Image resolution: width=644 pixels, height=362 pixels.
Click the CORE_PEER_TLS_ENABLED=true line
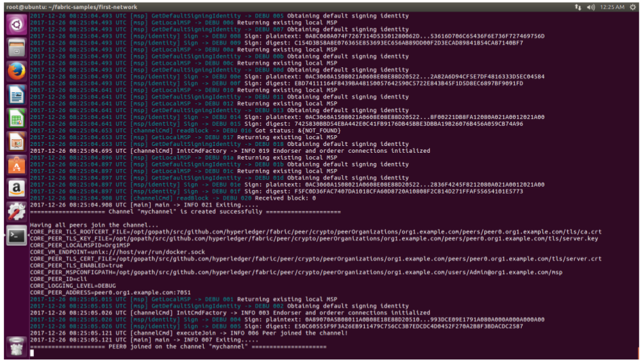pos(76,266)
